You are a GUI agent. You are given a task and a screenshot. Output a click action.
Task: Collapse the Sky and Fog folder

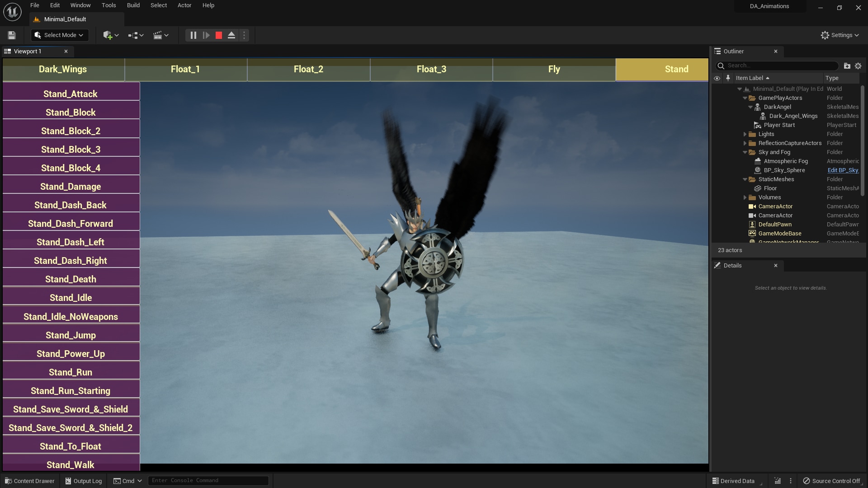745,152
